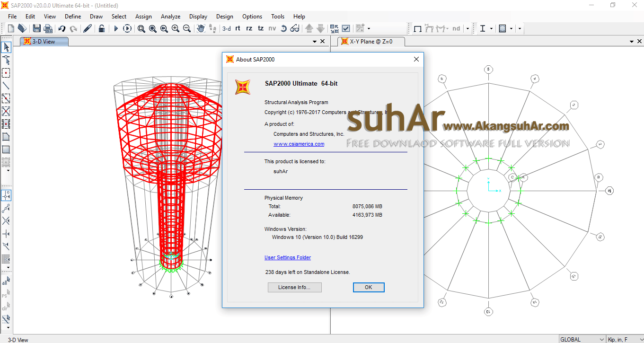Click the License Info... button
This screenshot has height=343, width=644.
pos(295,287)
